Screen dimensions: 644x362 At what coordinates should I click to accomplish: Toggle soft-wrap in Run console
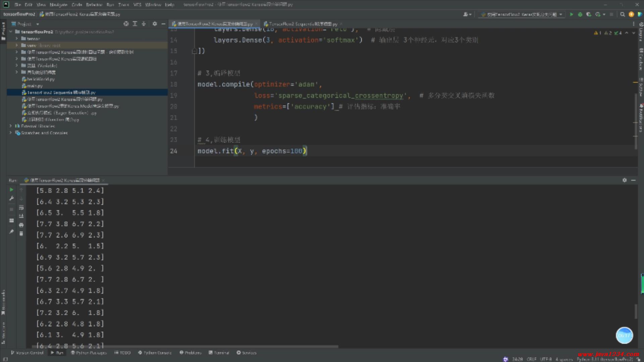coord(21,207)
